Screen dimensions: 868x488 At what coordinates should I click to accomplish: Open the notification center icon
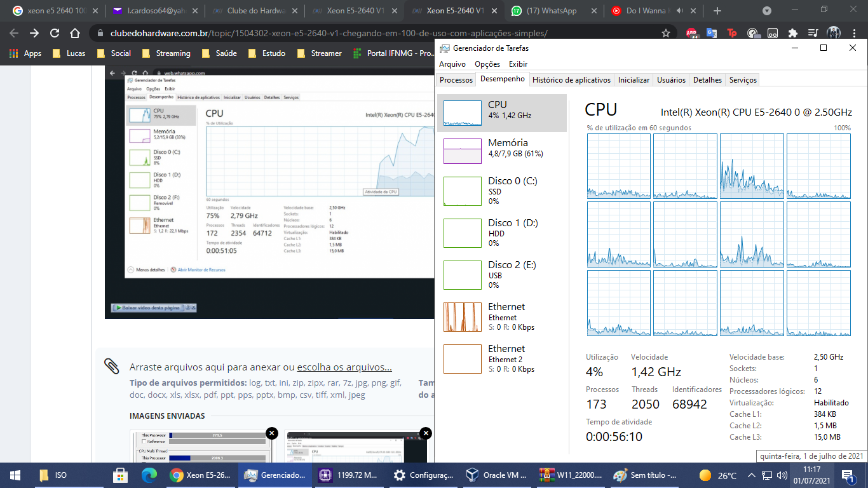click(848, 475)
